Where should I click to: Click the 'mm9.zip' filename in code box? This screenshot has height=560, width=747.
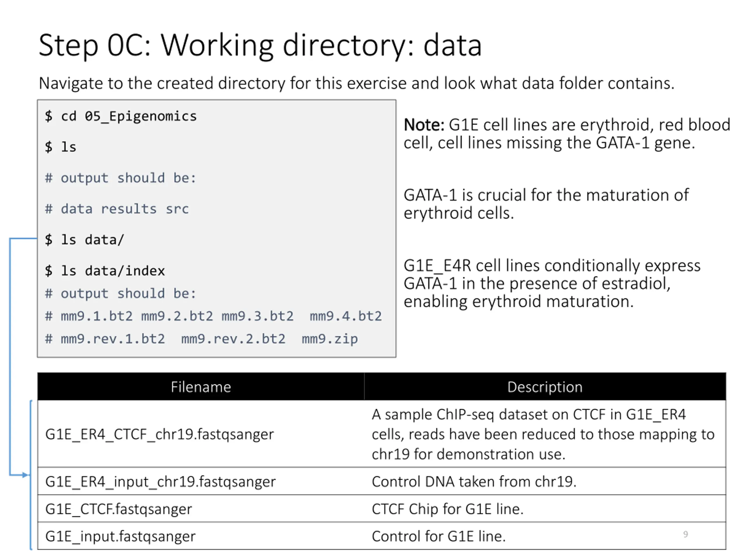pyautogui.click(x=330, y=339)
